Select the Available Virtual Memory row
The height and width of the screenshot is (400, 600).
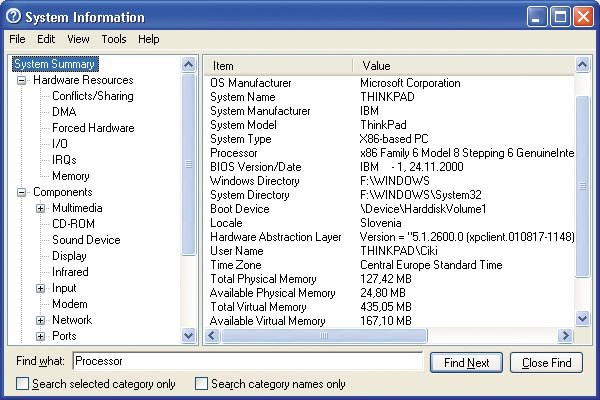(390, 321)
